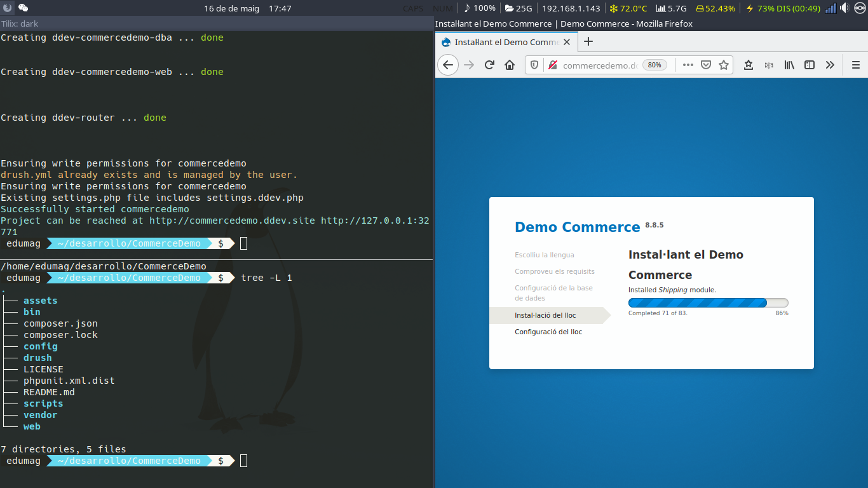868x488 pixels.
Task: Open the page actions three-dot menu
Action: point(688,65)
